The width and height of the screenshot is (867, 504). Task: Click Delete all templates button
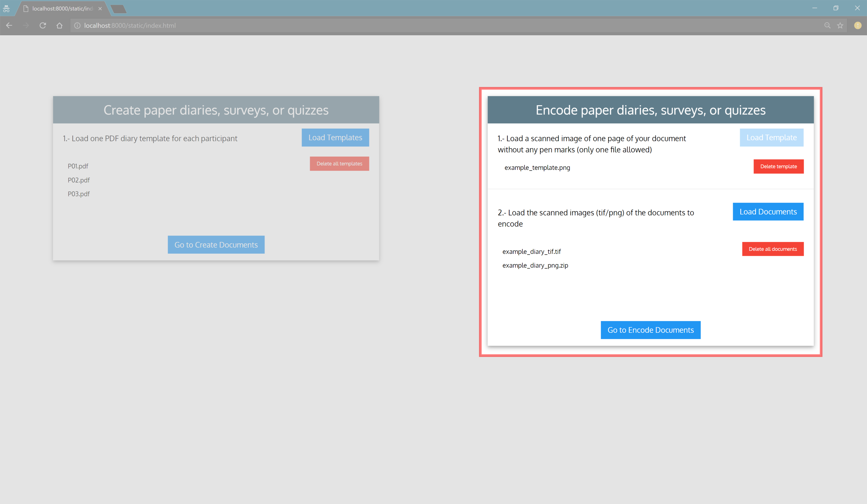click(339, 164)
